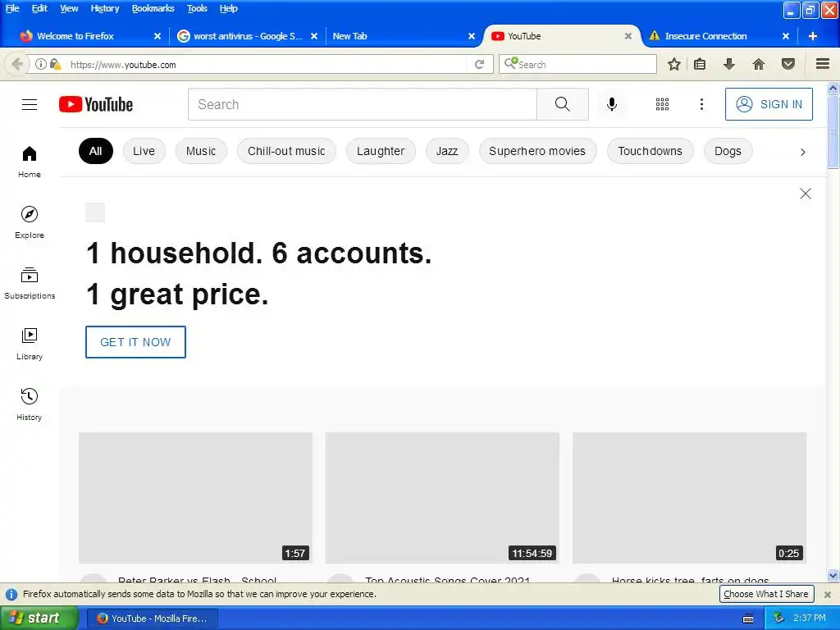Select the Jazz category chip
Screen dimensions: 840x630
tap(447, 151)
